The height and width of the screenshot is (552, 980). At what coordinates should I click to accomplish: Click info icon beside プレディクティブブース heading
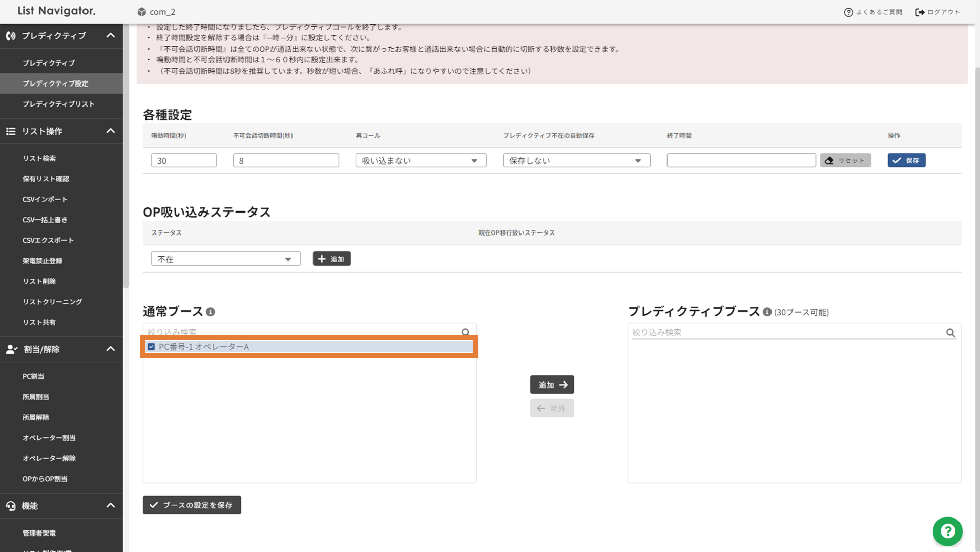[767, 312]
